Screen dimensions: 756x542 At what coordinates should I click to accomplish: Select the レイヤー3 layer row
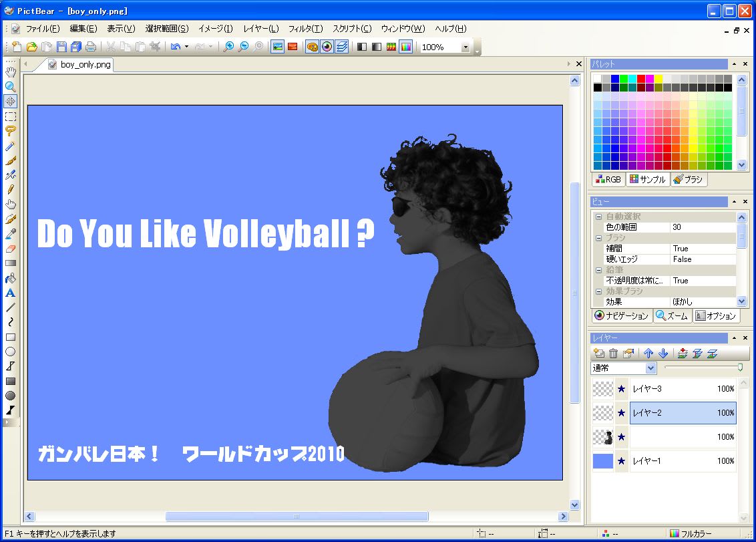(681, 389)
